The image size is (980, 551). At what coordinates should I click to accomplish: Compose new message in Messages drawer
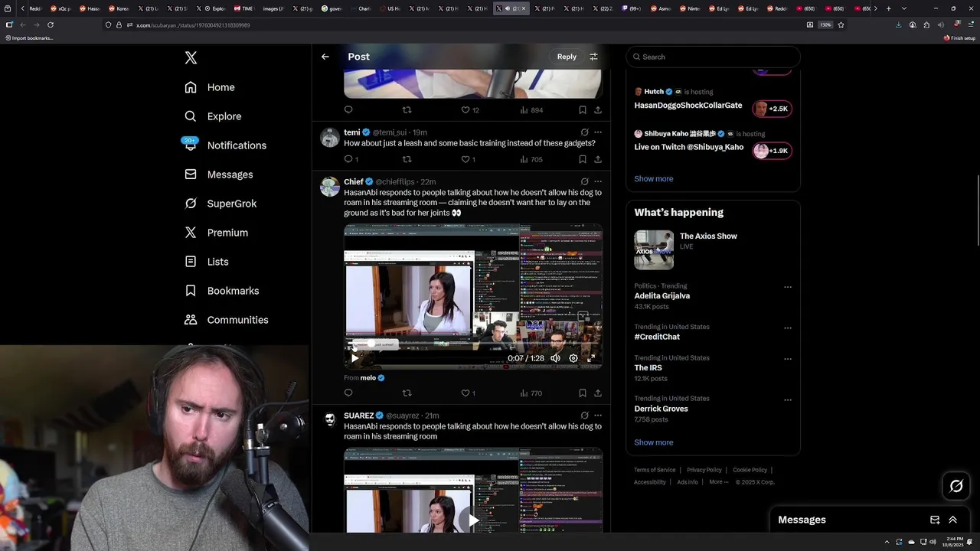[935, 520]
